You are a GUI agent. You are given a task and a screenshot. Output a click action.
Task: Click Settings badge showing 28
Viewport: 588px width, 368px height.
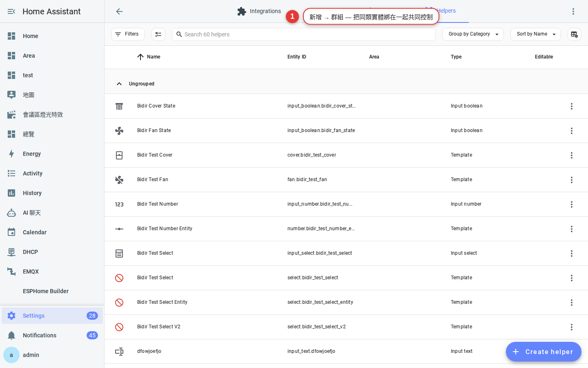click(92, 316)
